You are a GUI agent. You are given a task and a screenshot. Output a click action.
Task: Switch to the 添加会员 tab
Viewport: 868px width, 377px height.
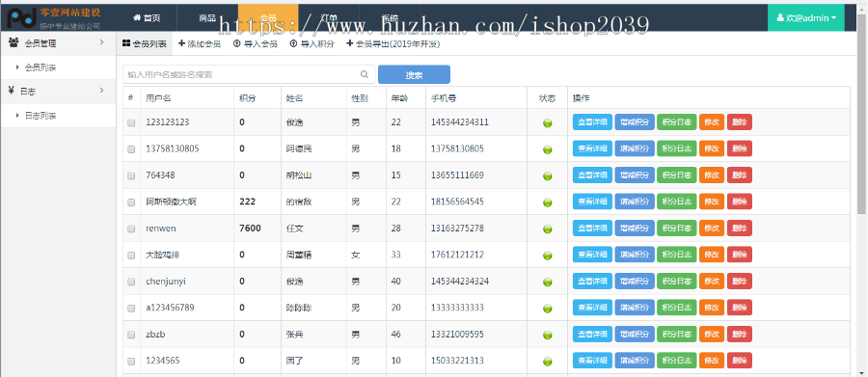200,44
